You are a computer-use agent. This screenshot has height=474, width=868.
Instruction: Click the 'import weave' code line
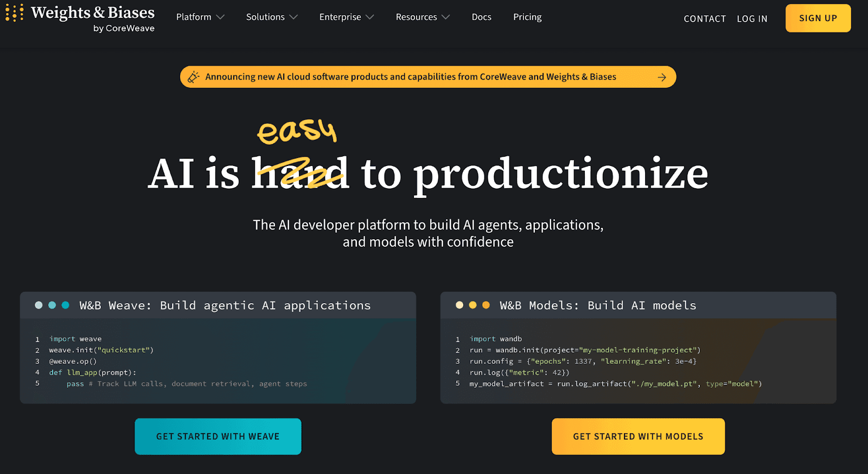(75, 339)
